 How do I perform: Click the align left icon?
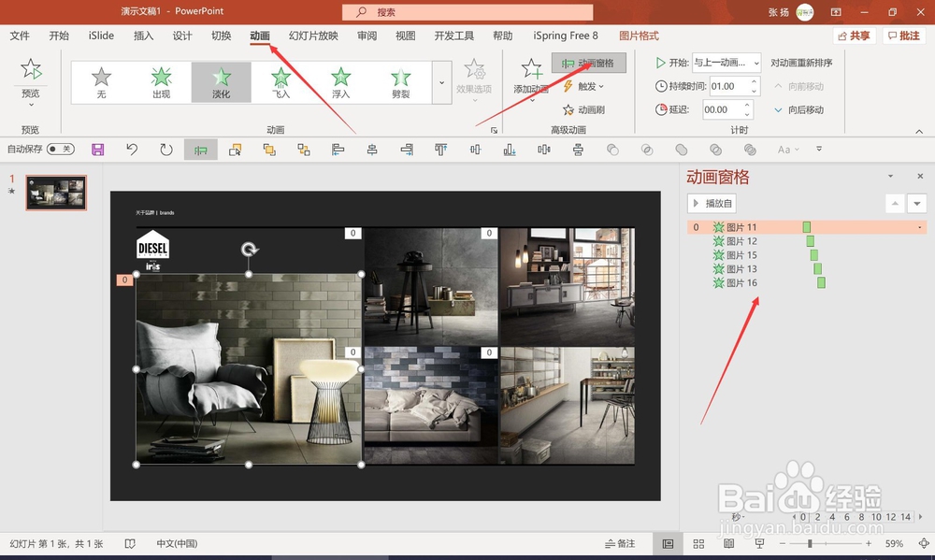[x=338, y=150]
